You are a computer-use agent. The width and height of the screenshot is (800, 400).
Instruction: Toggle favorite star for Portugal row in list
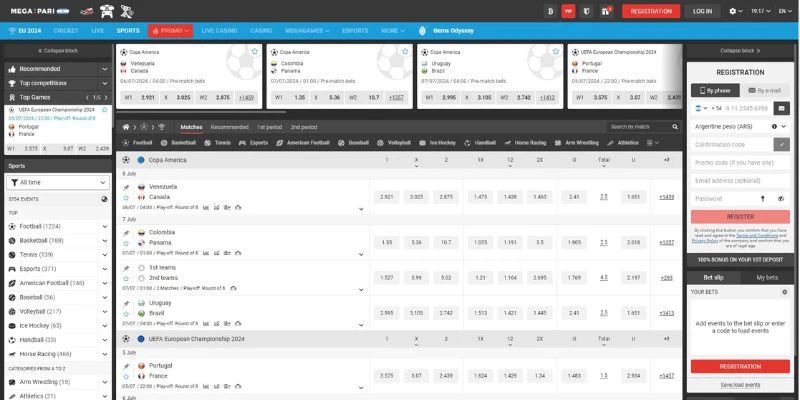click(126, 376)
